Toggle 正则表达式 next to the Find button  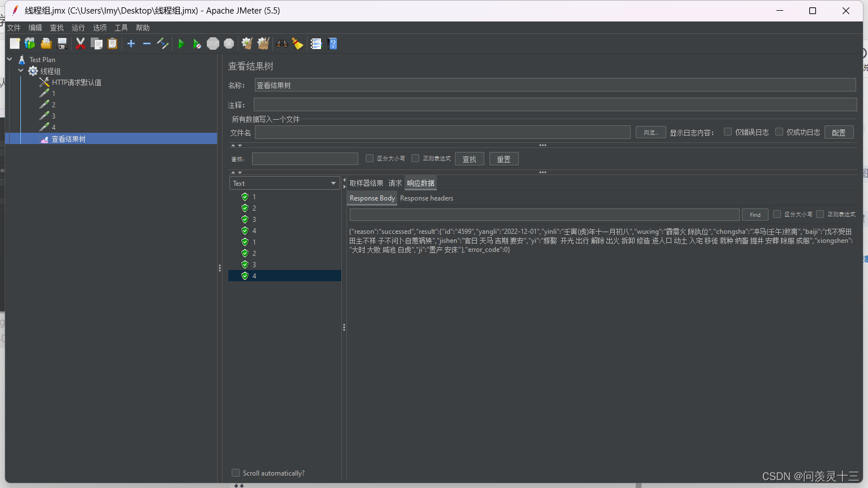tap(820, 214)
